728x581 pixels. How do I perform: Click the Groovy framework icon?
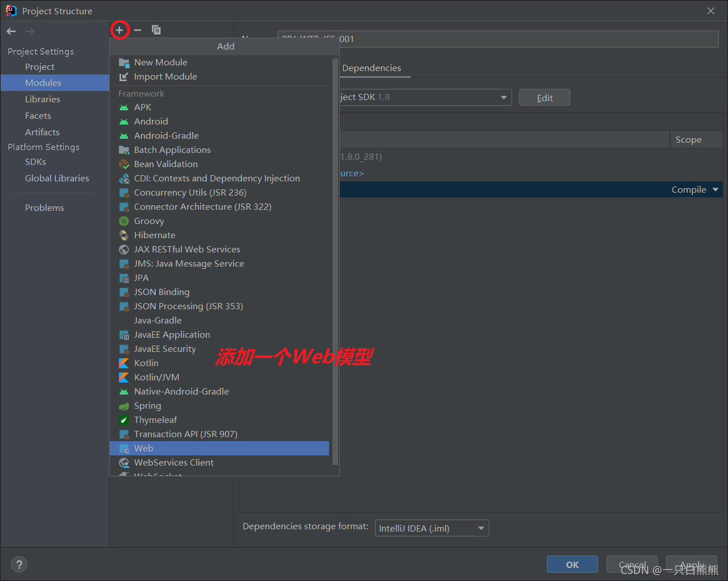tap(124, 221)
